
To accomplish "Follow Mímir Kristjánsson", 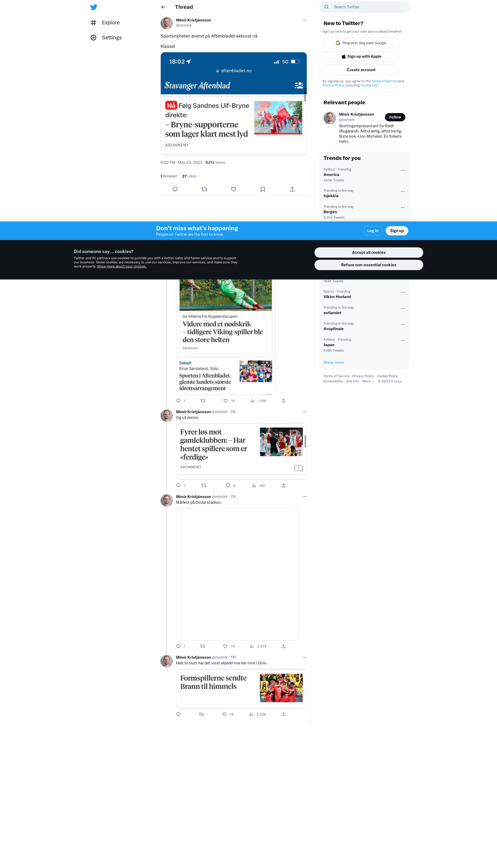I will pyautogui.click(x=395, y=117).
